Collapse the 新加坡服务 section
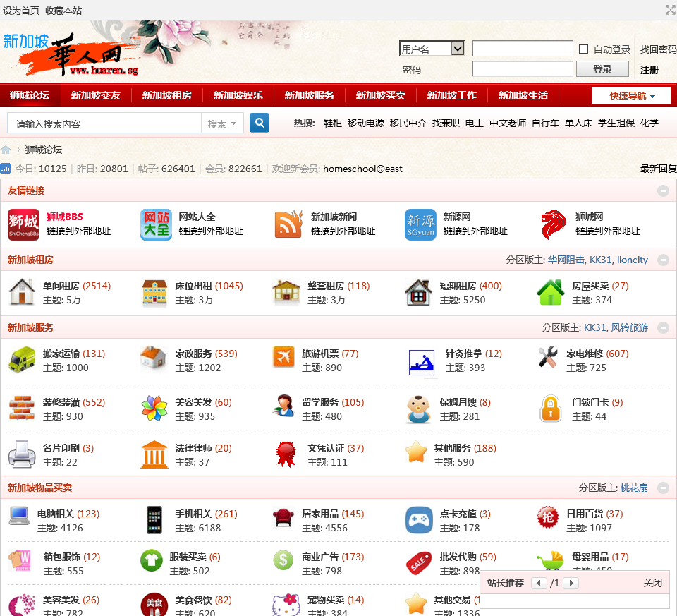This screenshot has height=616, width=677. 663,327
